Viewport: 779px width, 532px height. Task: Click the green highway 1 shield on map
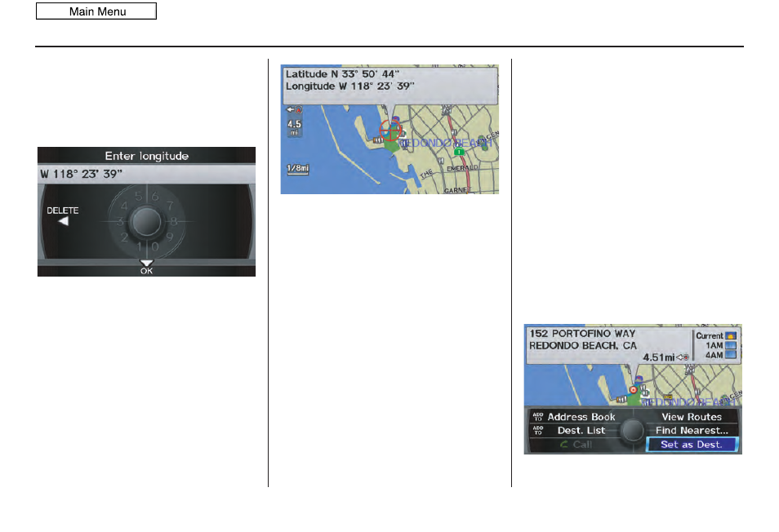coord(460,152)
